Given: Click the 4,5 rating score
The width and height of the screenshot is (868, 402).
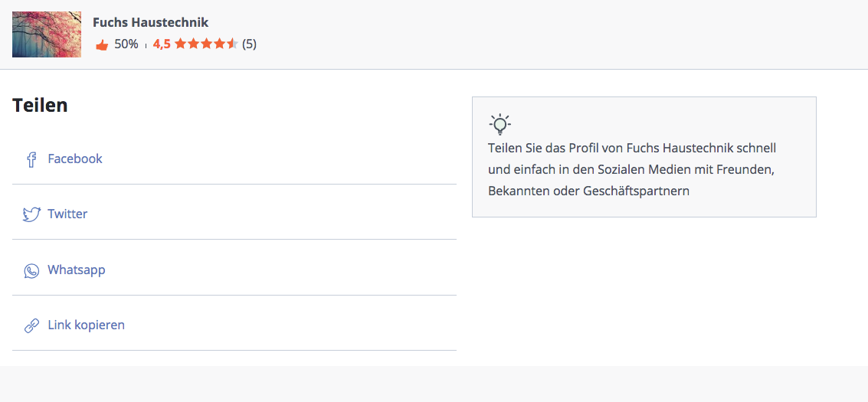Looking at the screenshot, I should [x=162, y=44].
